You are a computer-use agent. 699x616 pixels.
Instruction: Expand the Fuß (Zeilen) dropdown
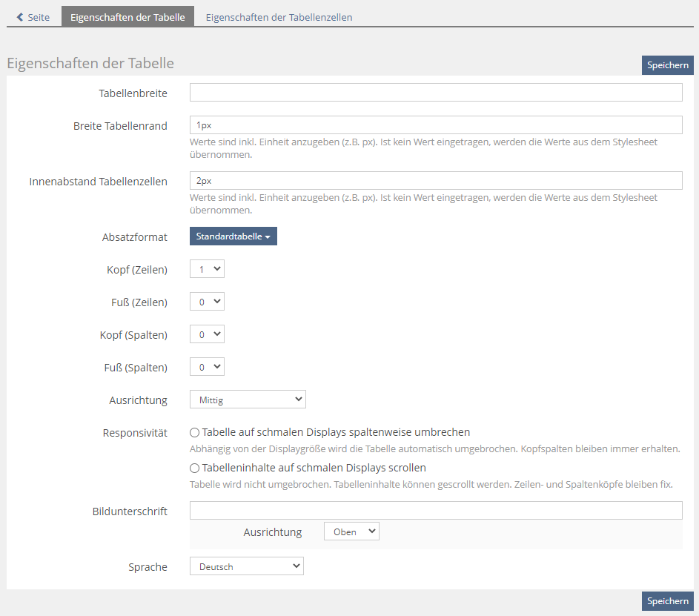207,302
